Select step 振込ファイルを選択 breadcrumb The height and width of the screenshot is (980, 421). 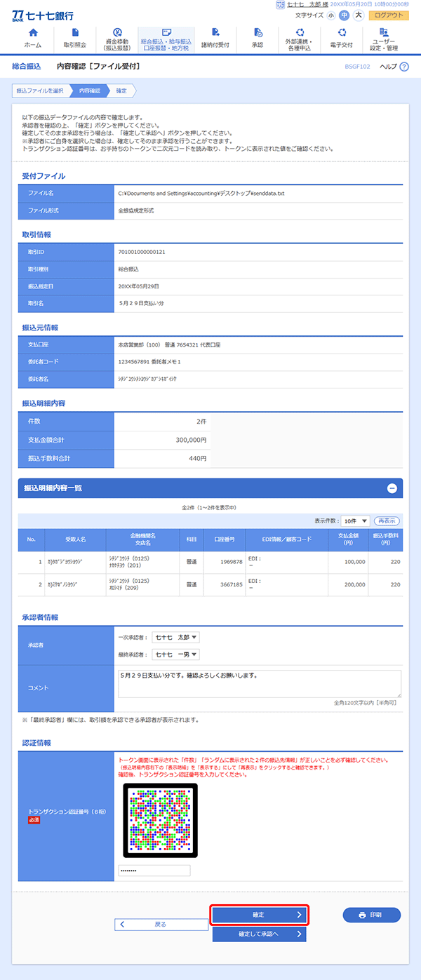[x=39, y=90]
